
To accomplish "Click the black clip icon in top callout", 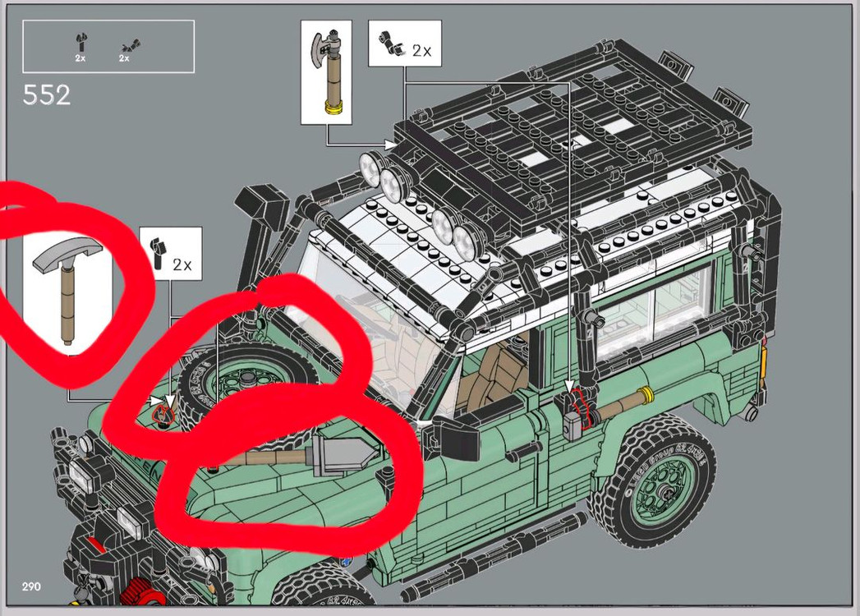I will [390, 43].
